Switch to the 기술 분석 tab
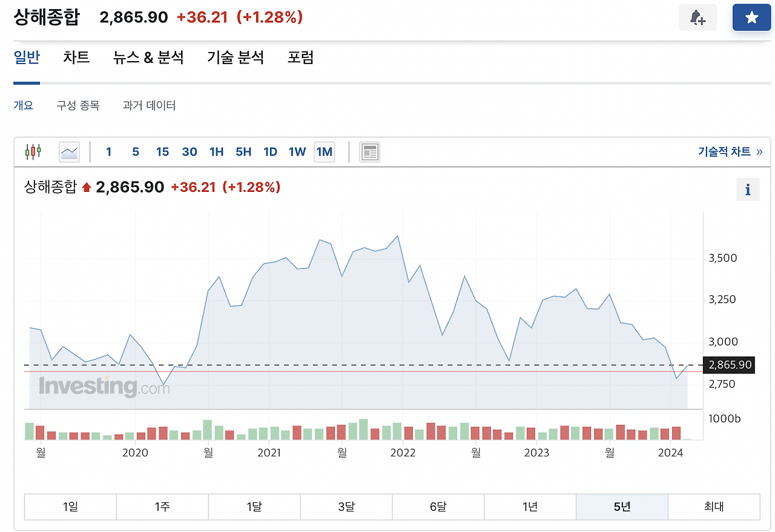 coord(236,57)
